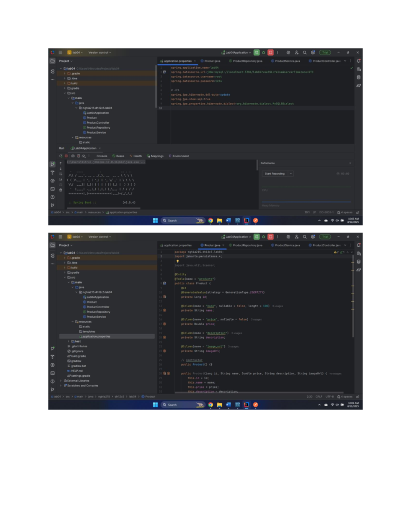Expand the test folder

[x=69, y=341]
